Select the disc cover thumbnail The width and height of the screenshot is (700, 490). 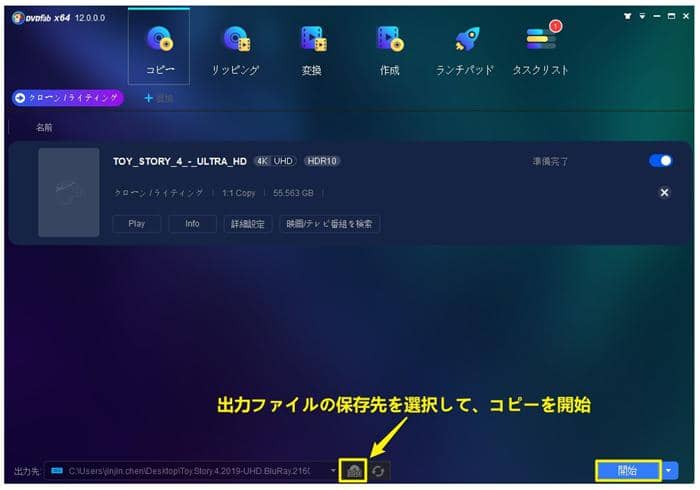[69, 192]
